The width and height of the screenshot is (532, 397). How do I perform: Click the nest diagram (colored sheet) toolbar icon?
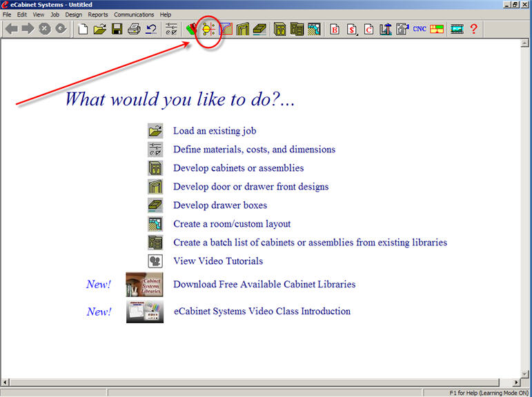tap(437, 29)
